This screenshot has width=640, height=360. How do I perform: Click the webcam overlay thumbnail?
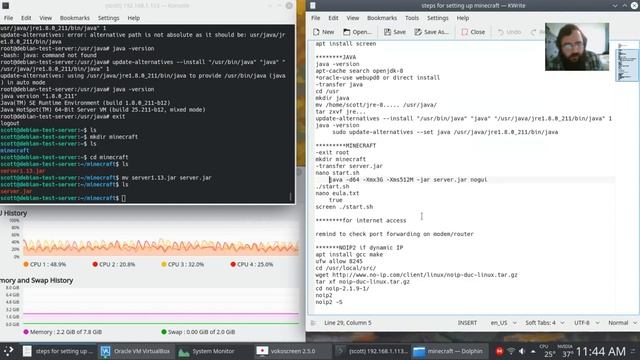click(x=577, y=47)
